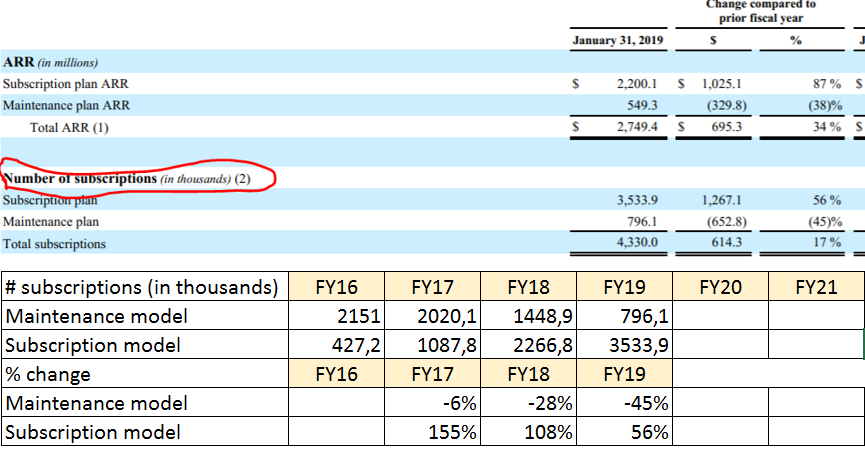Click the FY20 column header cell
865x453 pixels.
pos(718,287)
